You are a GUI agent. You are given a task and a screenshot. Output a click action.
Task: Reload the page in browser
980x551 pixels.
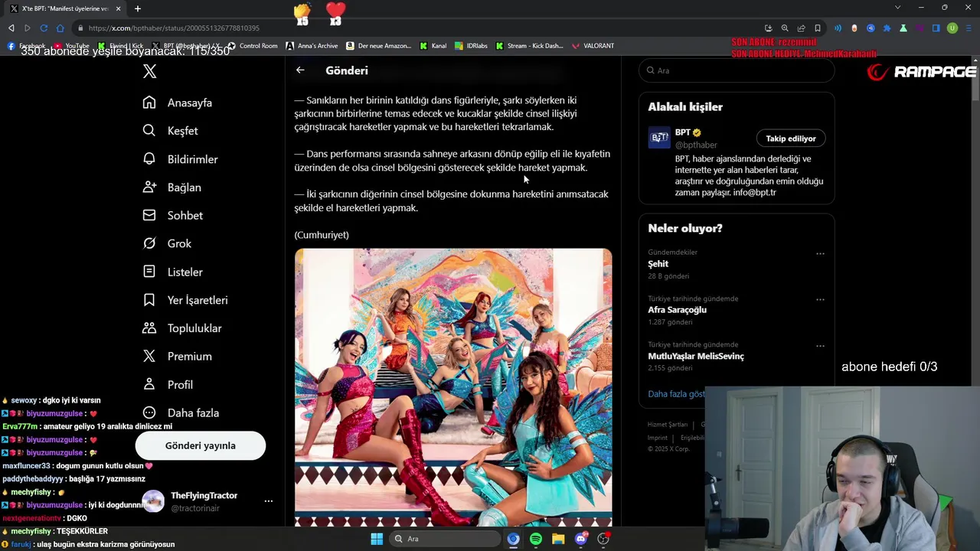click(44, 28)
